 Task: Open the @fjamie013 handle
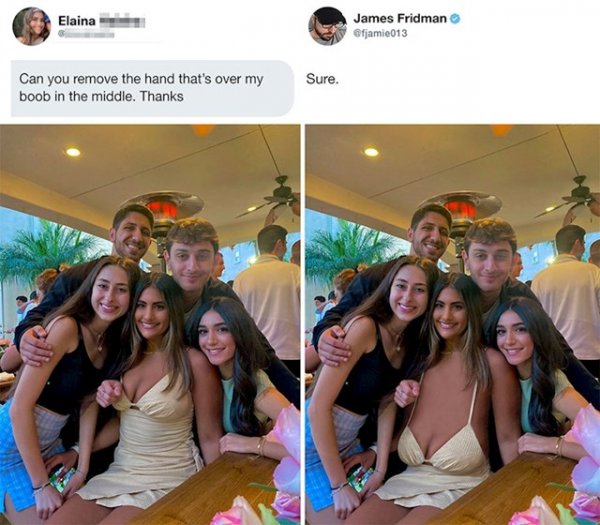point(380,33)
